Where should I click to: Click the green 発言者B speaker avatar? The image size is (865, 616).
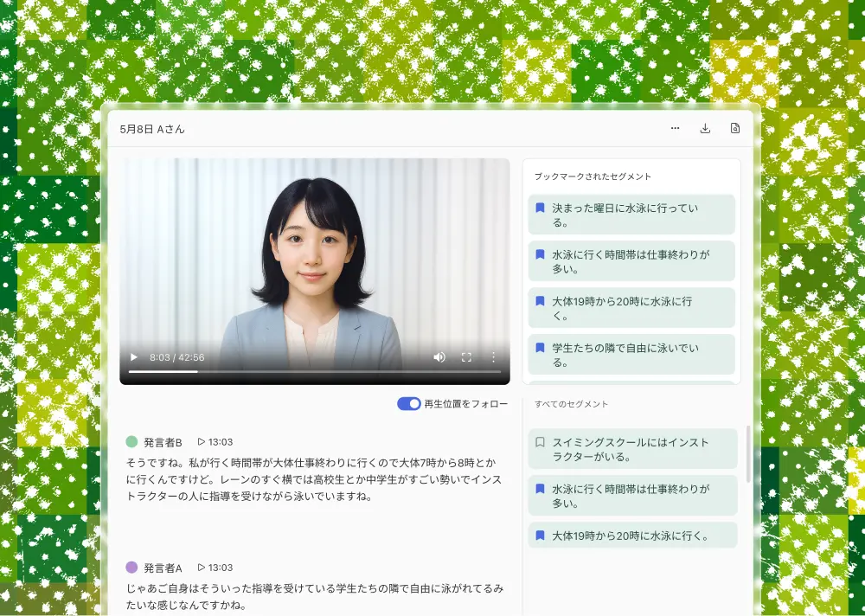[x=131, y=441]
